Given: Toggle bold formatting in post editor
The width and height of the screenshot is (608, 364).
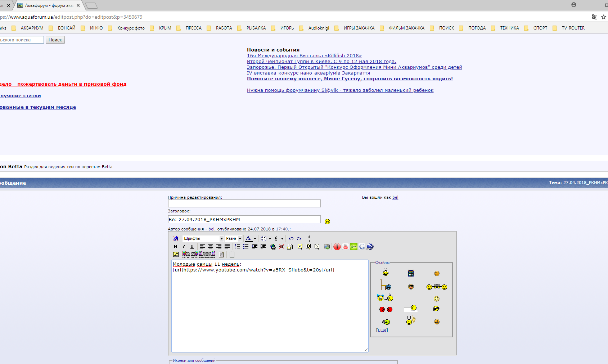Looking at the screenshot, I should coord(175,247).
